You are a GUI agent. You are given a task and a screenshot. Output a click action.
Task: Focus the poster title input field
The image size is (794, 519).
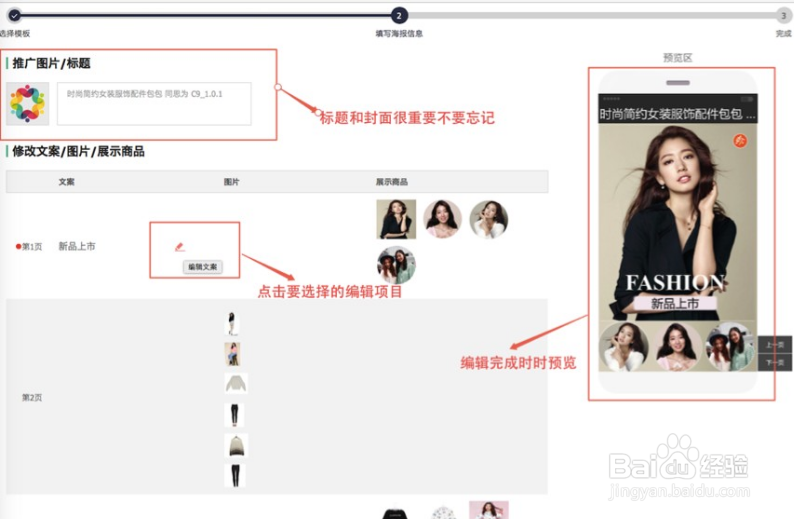coord(154,104)
